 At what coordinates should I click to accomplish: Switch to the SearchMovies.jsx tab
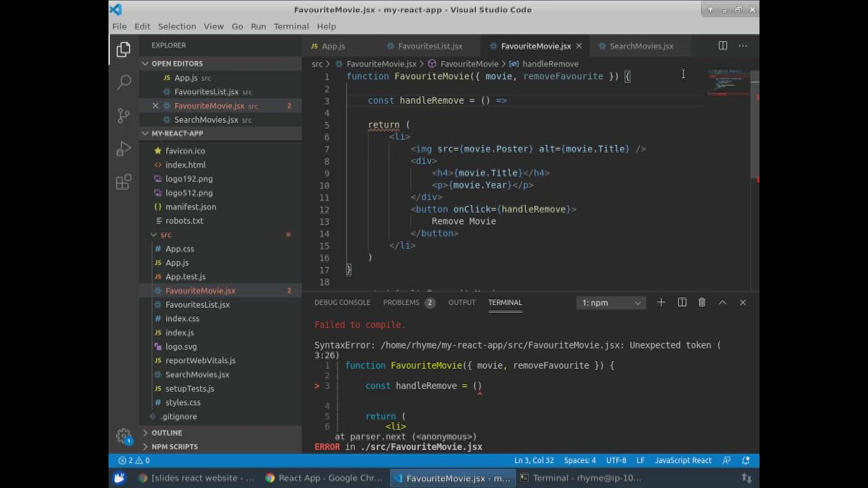641,46
